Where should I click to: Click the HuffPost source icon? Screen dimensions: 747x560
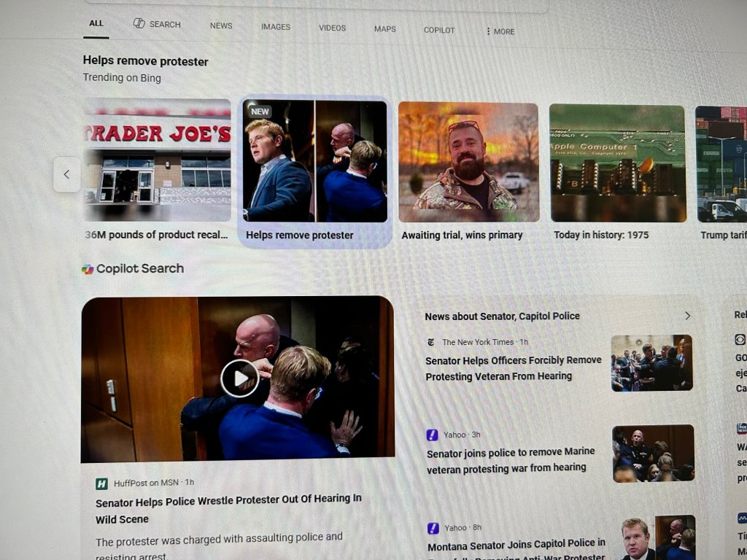point(102,483)
